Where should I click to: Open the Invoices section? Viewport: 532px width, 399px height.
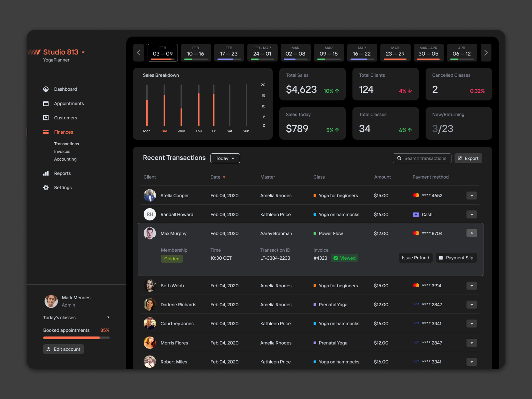pos(62,151)
